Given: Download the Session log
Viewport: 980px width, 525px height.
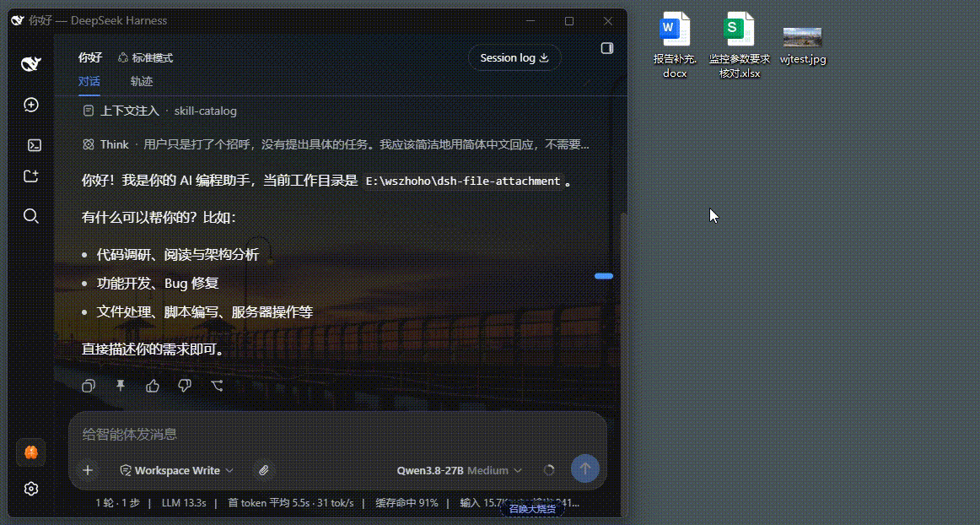Looking at the screenshot, I should pyautogui.click(x=514, y=57).
